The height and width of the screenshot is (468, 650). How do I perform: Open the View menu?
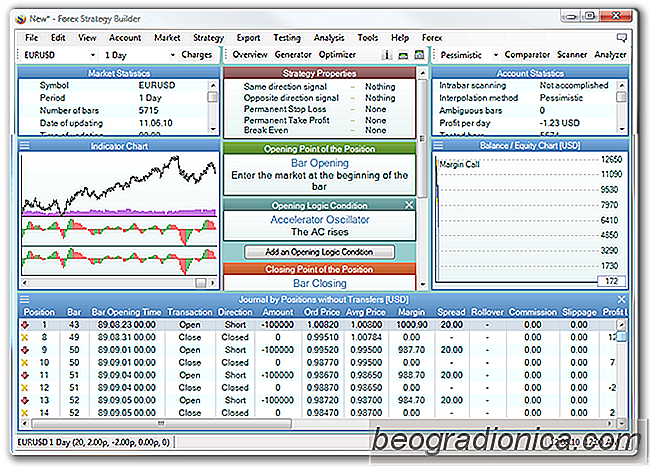point(87,38)
